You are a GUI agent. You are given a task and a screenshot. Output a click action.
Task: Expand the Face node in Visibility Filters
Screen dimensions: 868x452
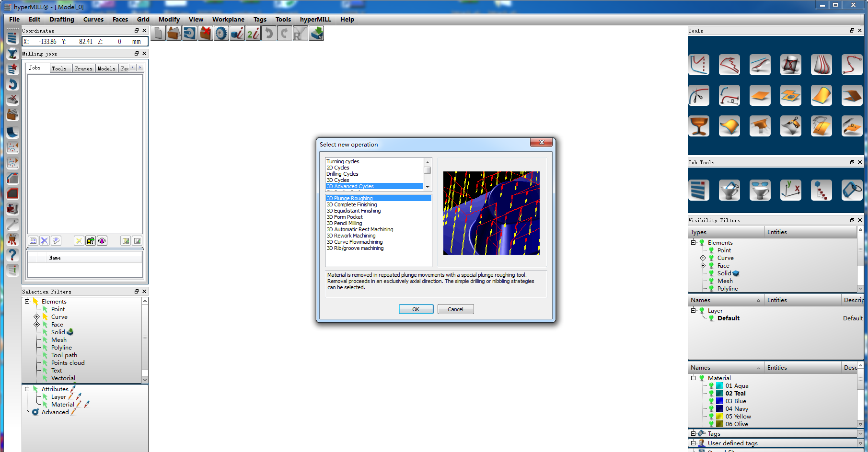[x=703, y=266]
